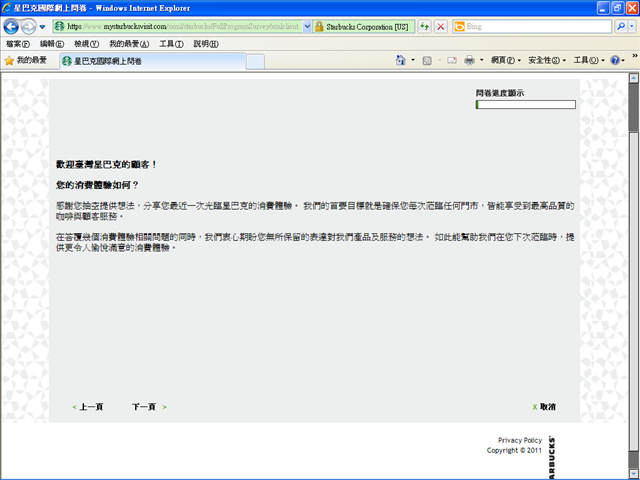The image size is (640, 480).
Task: Click the 問卷進度顯示 label
Action: [500, 93]
